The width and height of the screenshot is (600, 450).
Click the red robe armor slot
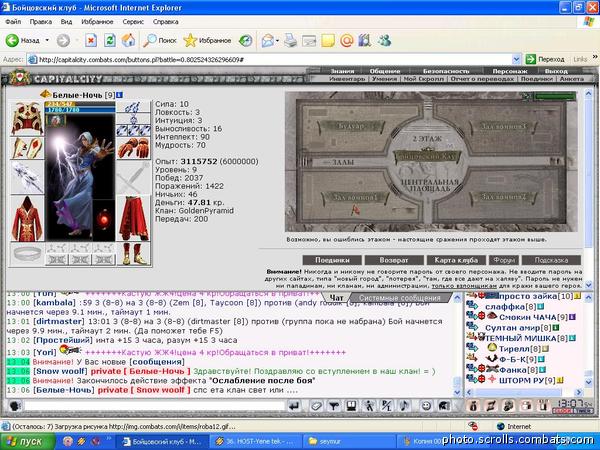[x=27, y=218]
